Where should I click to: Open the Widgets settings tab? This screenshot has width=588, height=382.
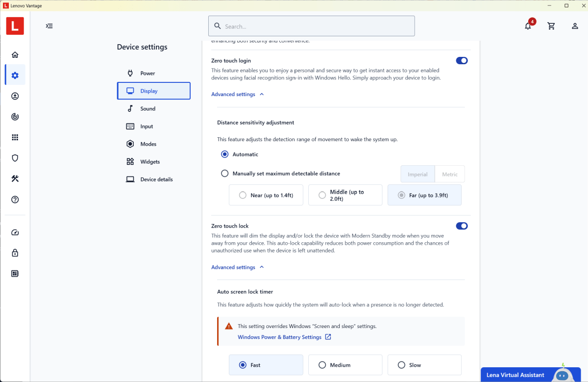point(153,161)
